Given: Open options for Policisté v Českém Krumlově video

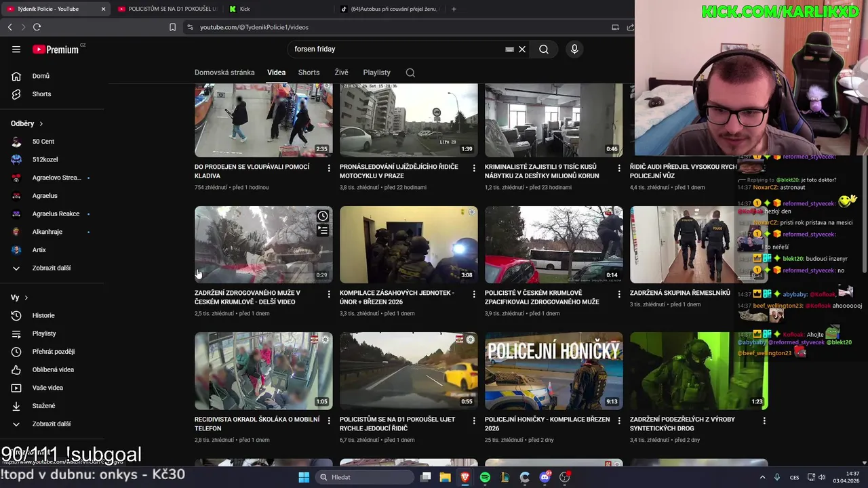Looking at the screenshot, I should pyautogui.click(x=619, y=294).
